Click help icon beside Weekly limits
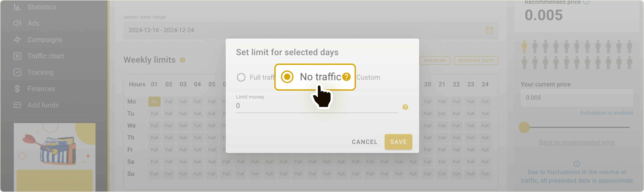Image resolution: width=644 pixels, height=192 pixels. [182, 60]
